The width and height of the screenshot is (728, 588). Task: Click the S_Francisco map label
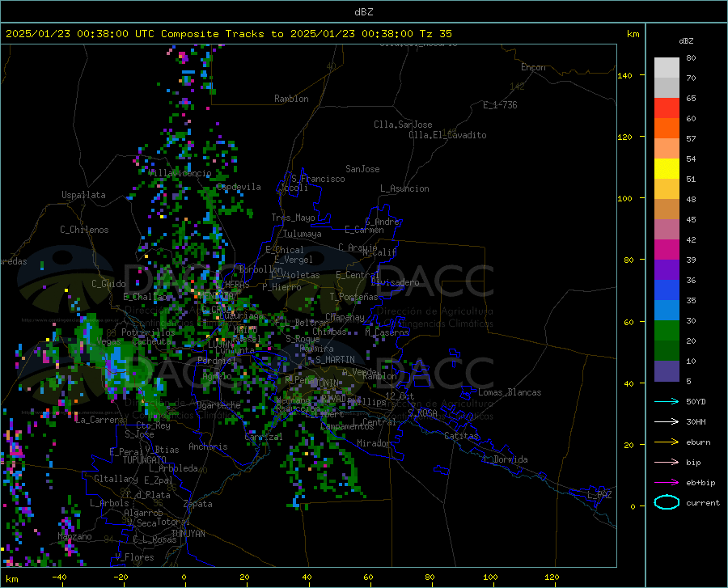(318, 179)
